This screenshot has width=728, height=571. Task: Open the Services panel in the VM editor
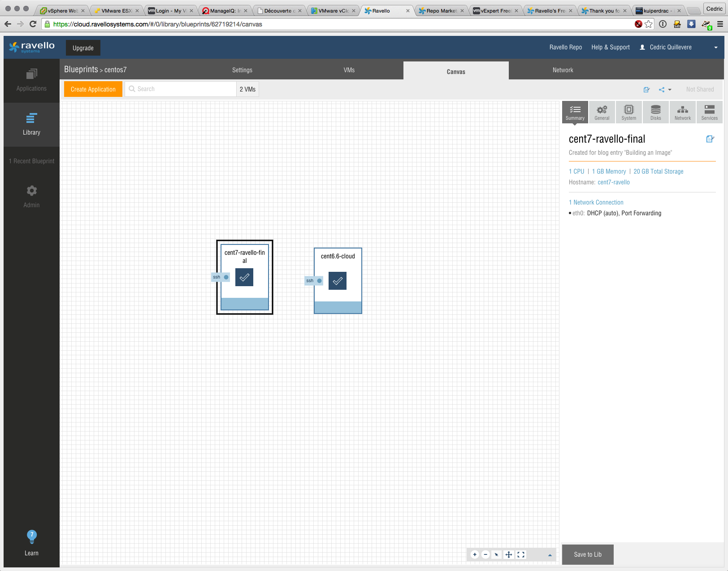[x=709, y=112]
